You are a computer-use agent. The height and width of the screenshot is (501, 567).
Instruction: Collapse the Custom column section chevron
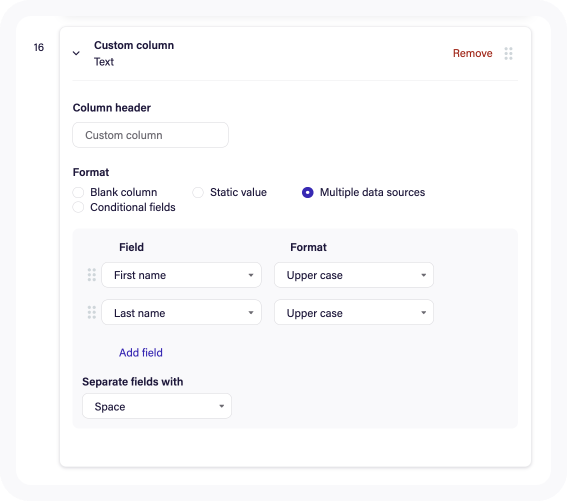click(x=76, y=53)
